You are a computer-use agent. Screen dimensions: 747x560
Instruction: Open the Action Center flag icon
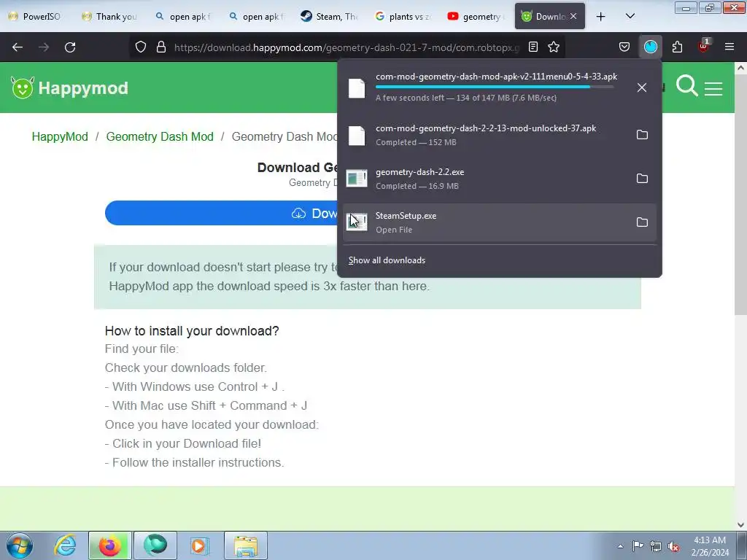(638, 547)
